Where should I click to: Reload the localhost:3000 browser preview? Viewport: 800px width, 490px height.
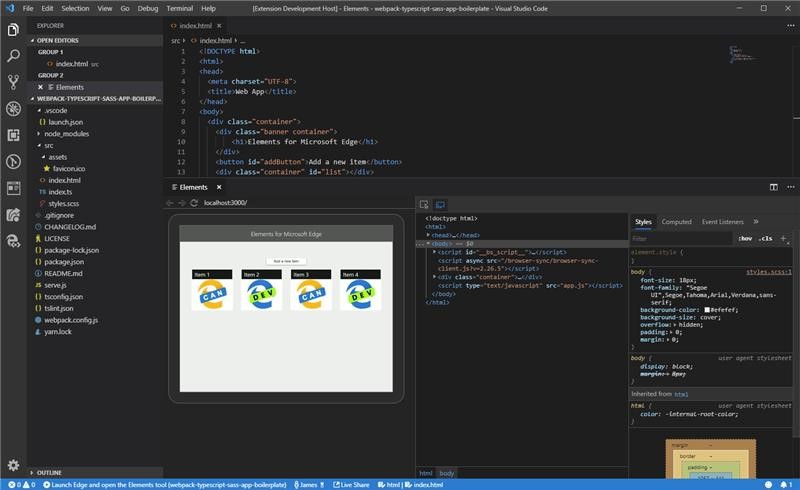pyautogui.click(x=192, y=203)
